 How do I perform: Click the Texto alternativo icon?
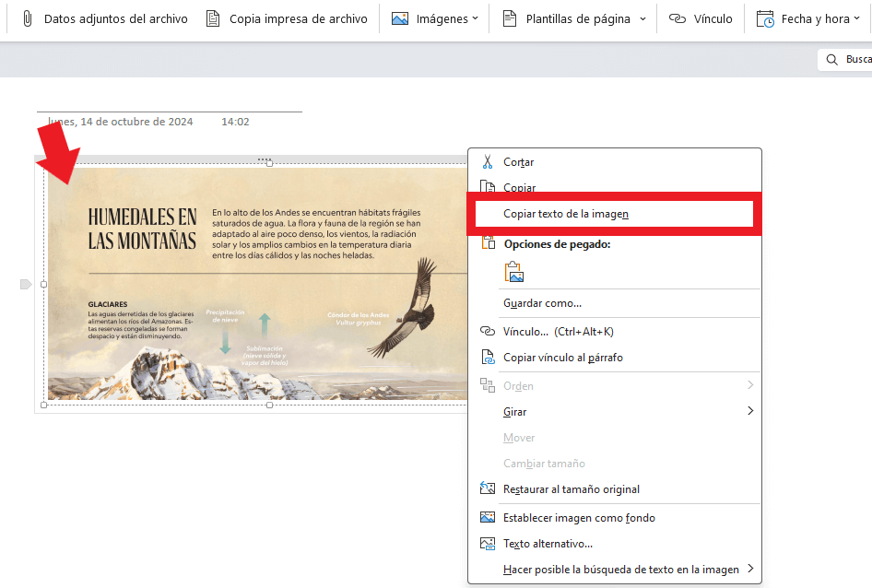coord(488,544)
